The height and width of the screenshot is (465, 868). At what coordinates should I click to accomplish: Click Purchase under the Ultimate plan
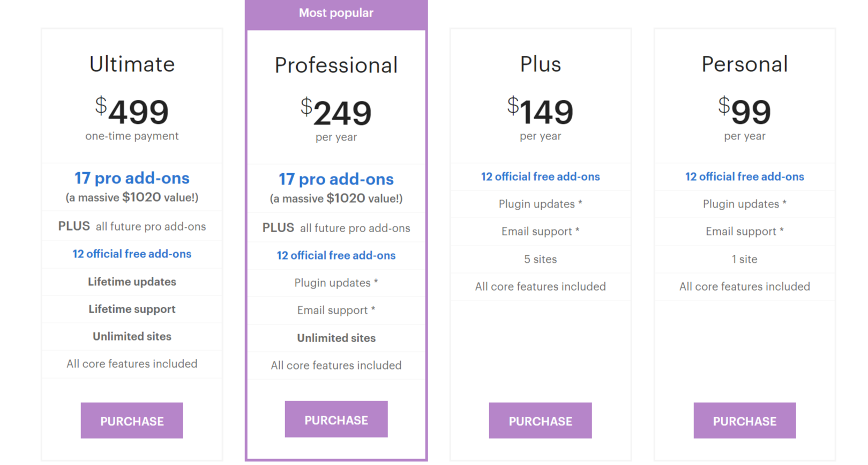pyautogui.click(x=131, y=420)
